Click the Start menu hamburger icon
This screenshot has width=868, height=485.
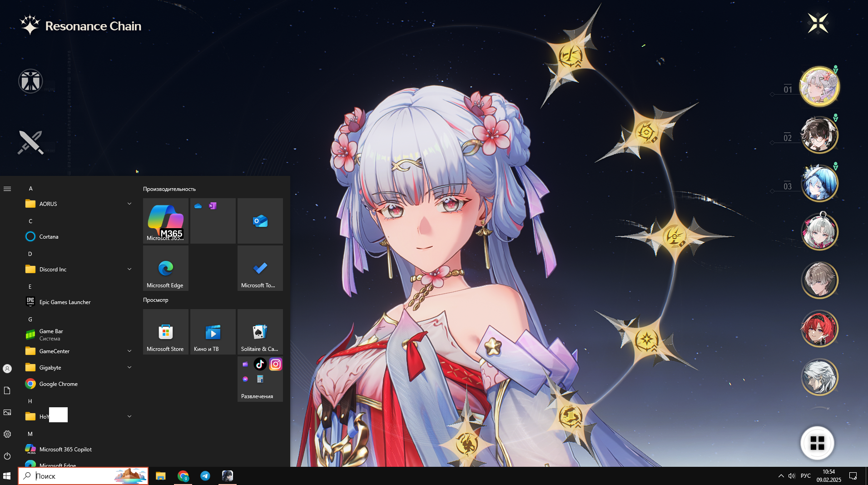[7, 189]
